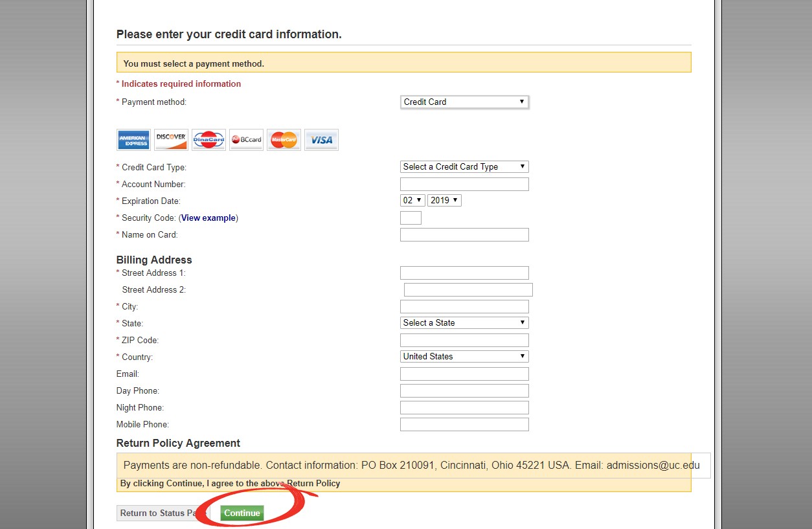Click the BCcard logo icon
This screenshot has height=529, width=812.
(x=245, y=140)
